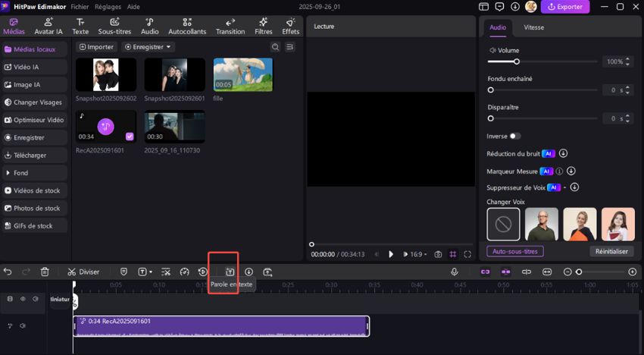
Task: Open Changer Visages in the sidebar
Action: click(x=35, y=102)
